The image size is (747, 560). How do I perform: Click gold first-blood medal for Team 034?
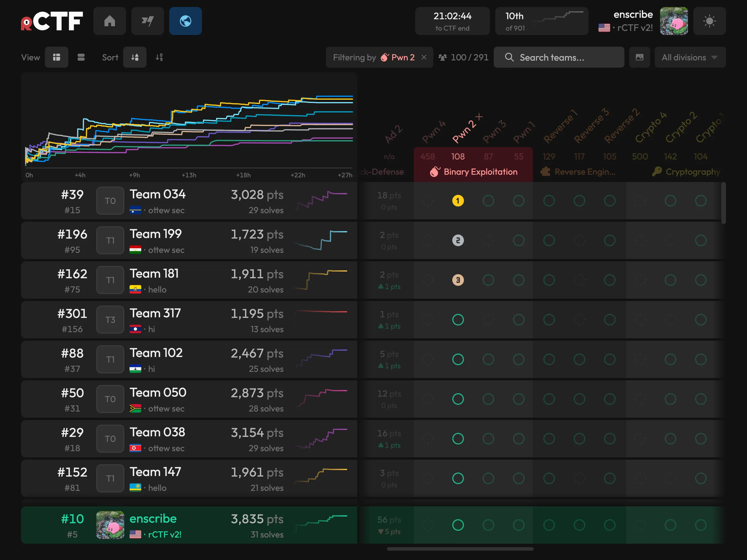tap(458, 201)
